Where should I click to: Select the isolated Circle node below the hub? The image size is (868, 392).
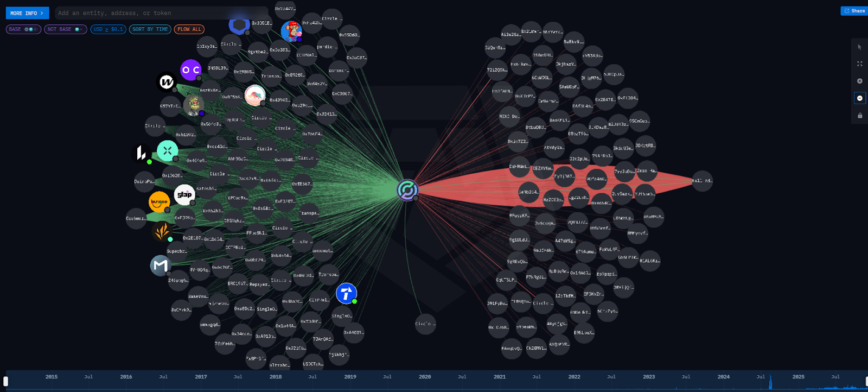[425, 324]
